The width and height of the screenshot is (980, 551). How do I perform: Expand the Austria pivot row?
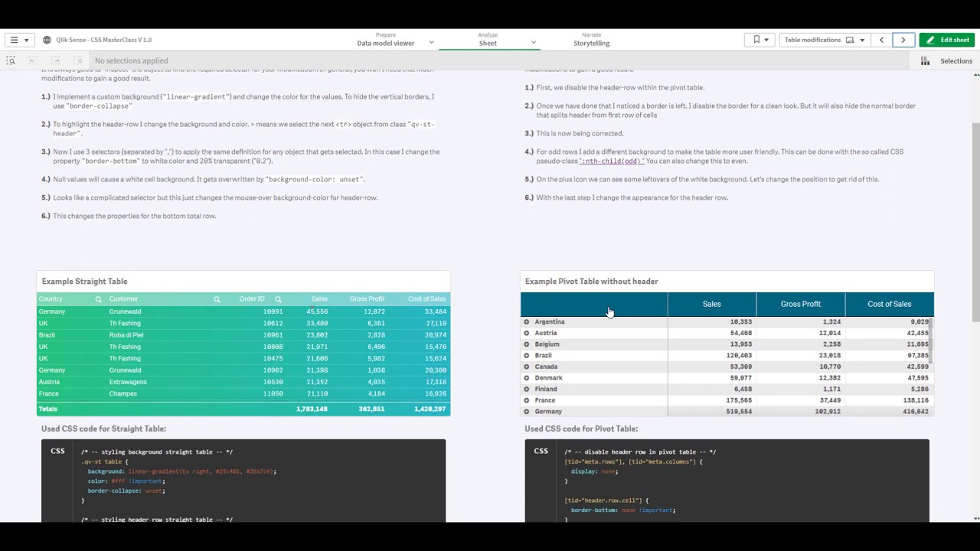pos(527,333)
